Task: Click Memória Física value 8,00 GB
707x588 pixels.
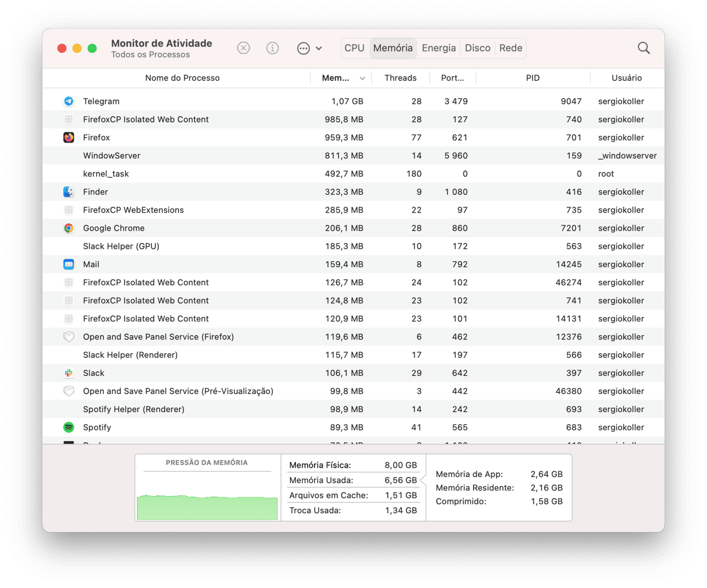Action: (x=401, y=465)
